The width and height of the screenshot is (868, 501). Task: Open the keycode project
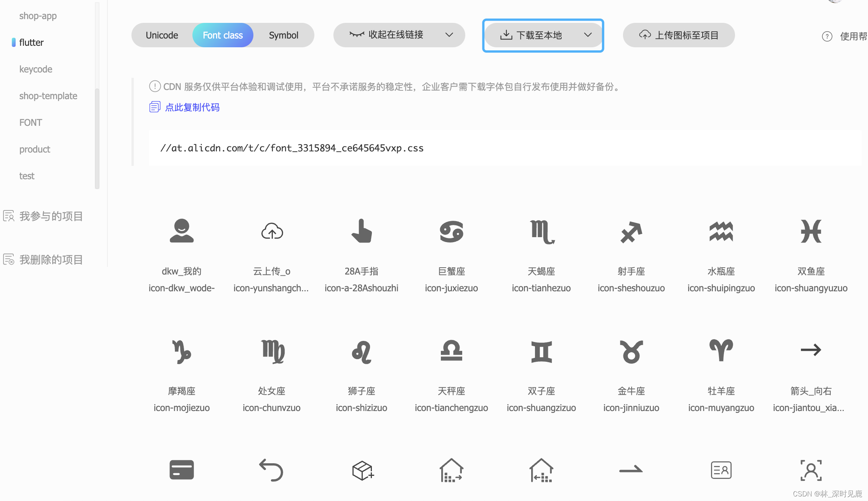click(36, 69)
